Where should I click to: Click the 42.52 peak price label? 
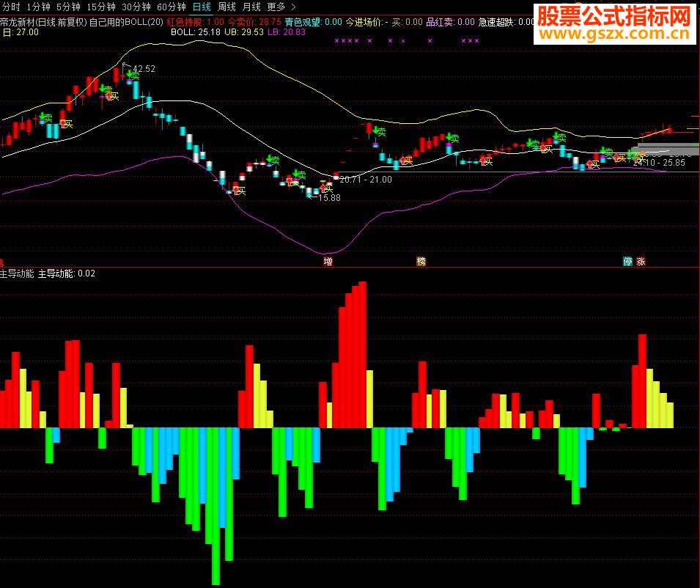coord(144,69)
